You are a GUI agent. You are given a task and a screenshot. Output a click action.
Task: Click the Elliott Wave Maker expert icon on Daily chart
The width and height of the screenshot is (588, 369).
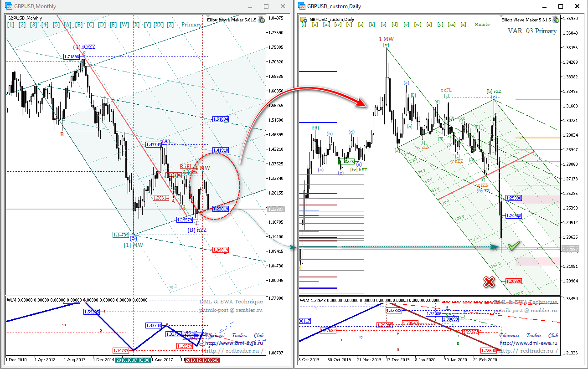(x=555, y=20)
